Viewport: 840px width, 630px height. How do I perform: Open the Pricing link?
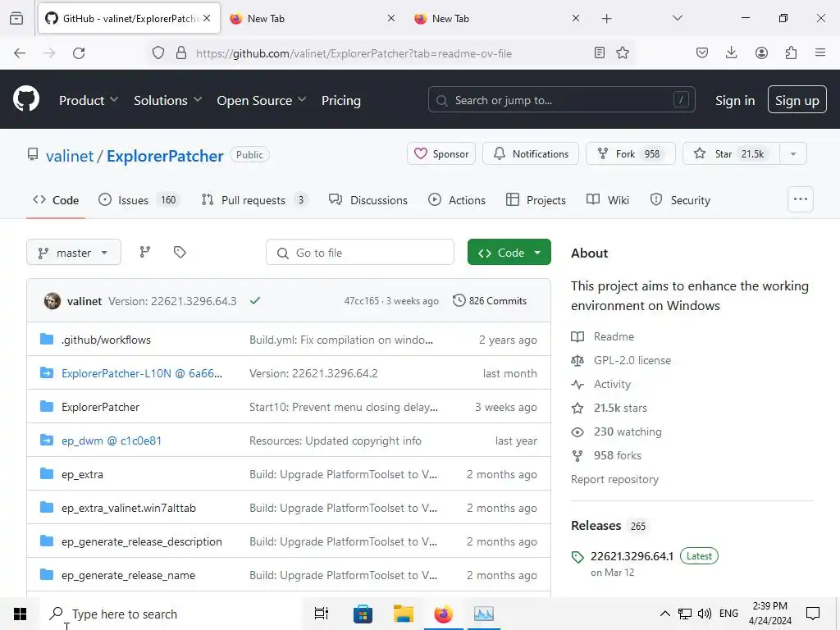pyautogui.click(x=340, y=100)
